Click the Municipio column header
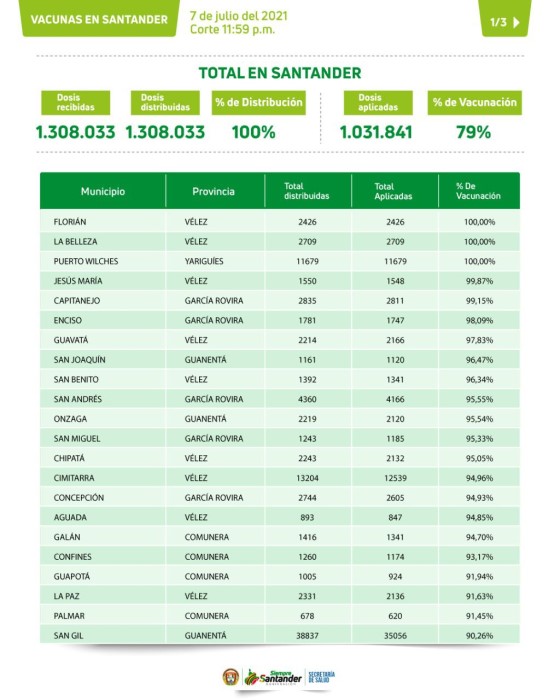 (x=103, y=191)
